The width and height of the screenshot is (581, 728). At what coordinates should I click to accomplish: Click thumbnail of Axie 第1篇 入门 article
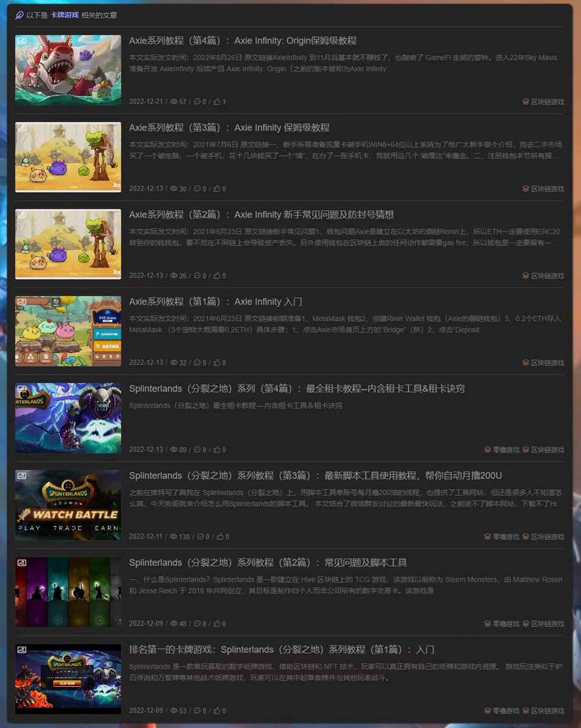pos(68,331)
